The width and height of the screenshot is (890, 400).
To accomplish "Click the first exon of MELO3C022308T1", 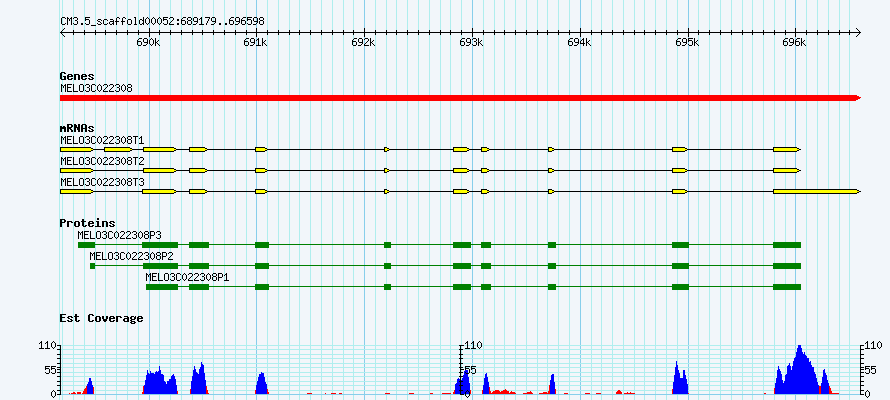I will click(77, 149).
